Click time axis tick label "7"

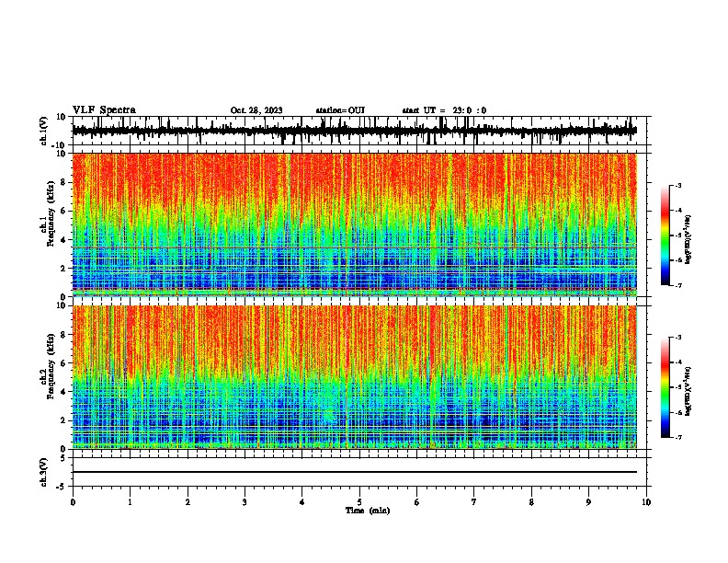coord(474,502)
